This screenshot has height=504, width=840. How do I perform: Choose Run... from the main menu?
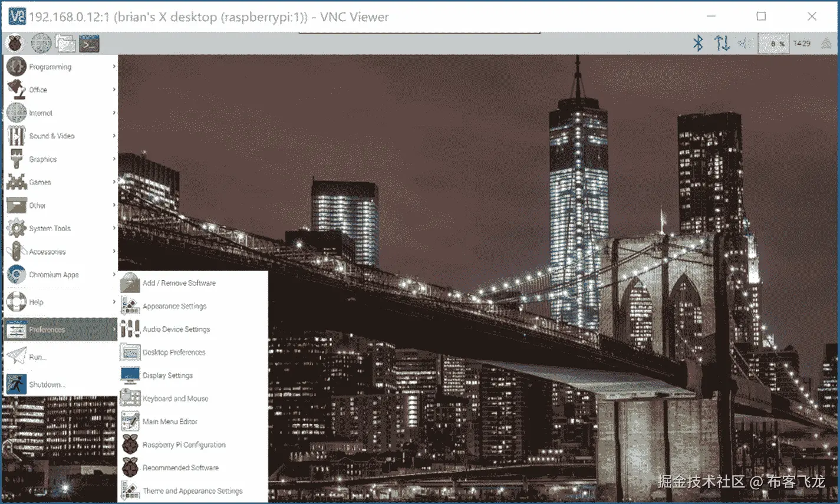(61, 357)
